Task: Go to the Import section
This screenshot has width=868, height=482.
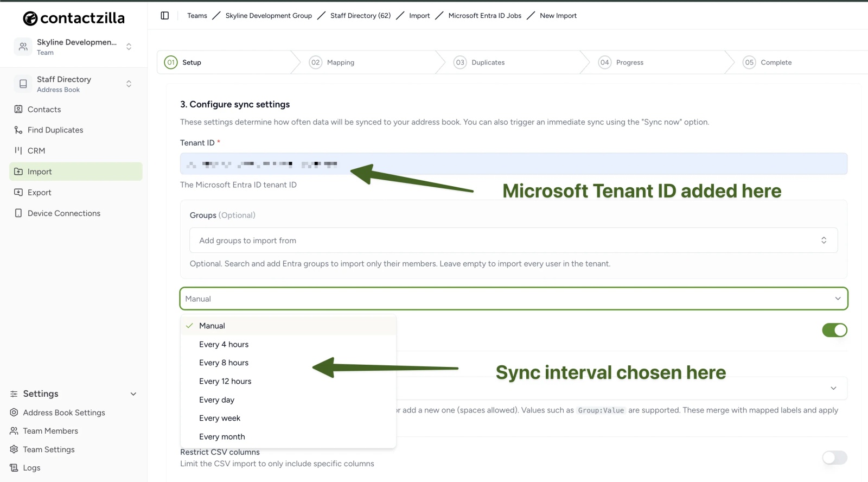Action: pos(75,172)
